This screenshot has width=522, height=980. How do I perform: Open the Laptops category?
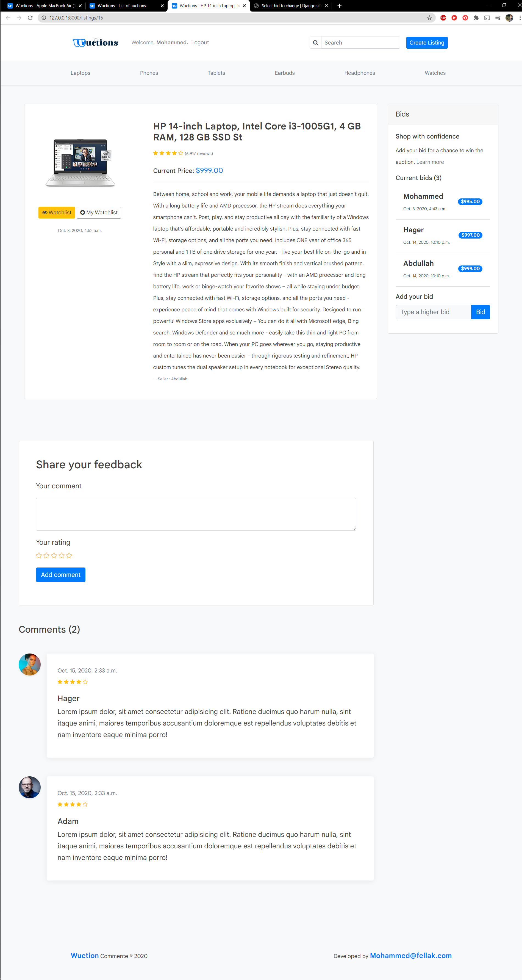click(x=80, y=73)
